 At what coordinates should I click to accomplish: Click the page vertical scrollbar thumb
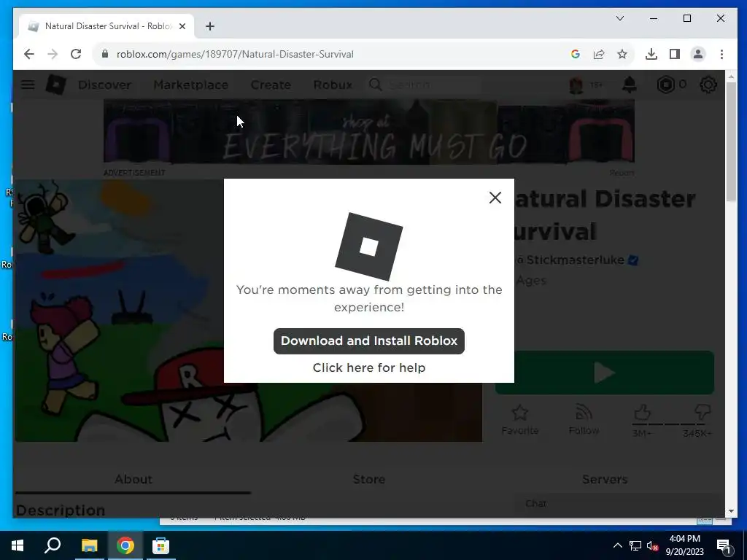pos(731,141)
